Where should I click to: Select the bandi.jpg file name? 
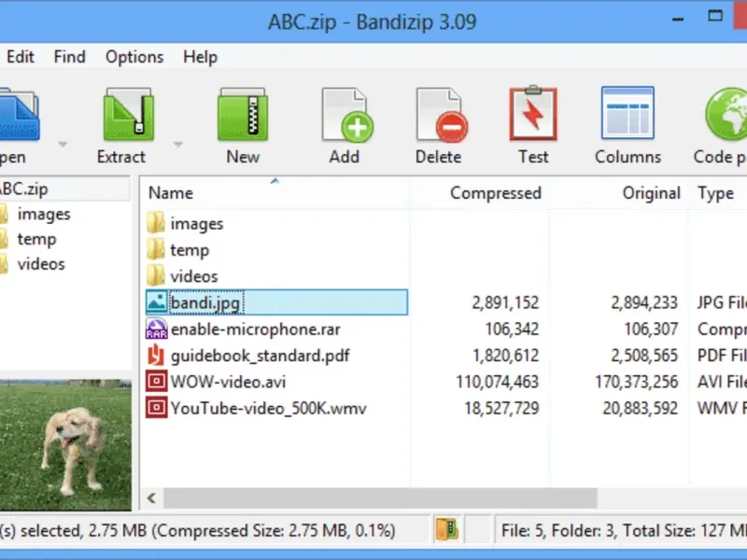(205, 302)
